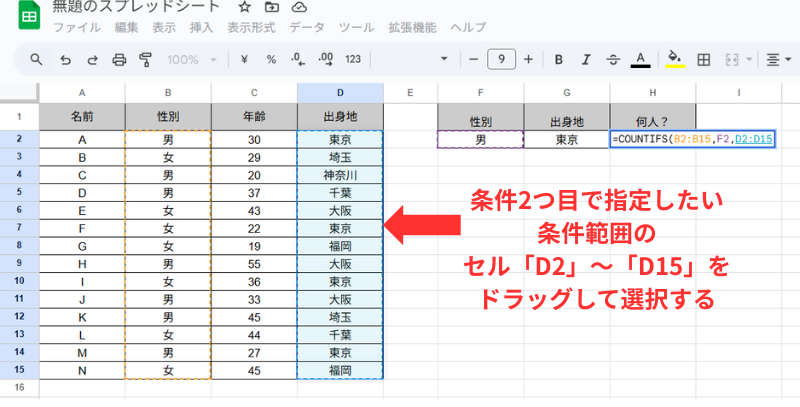Open the borders tool

click(704, 60)
